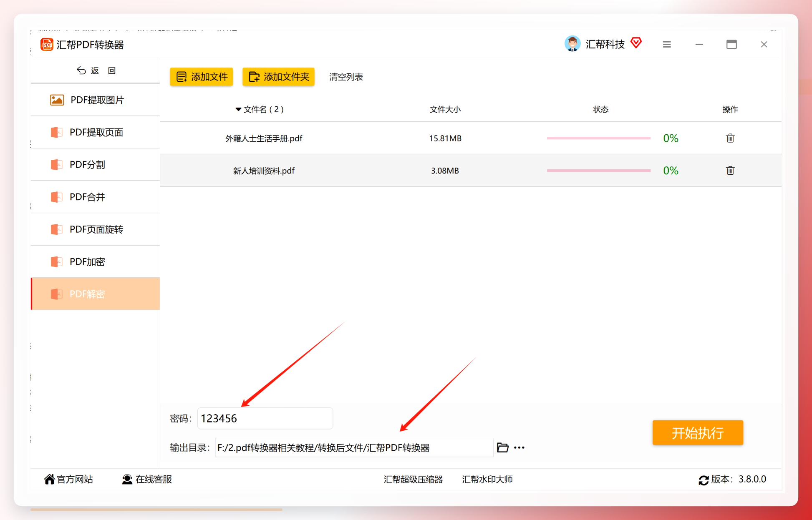Image resolution: width=812 pixels, height=520 pixels.
Task: Click the 在线客服 headset icon
Action: (127, 480)
